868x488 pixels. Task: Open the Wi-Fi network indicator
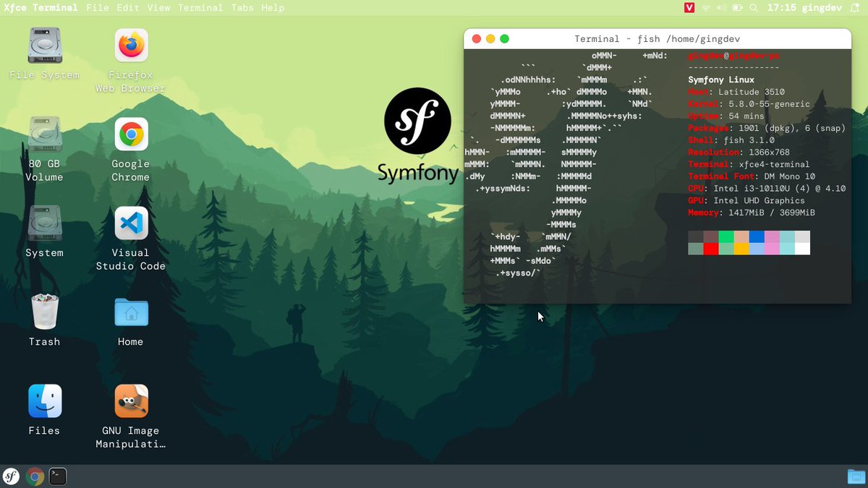[x=706, y=8]
